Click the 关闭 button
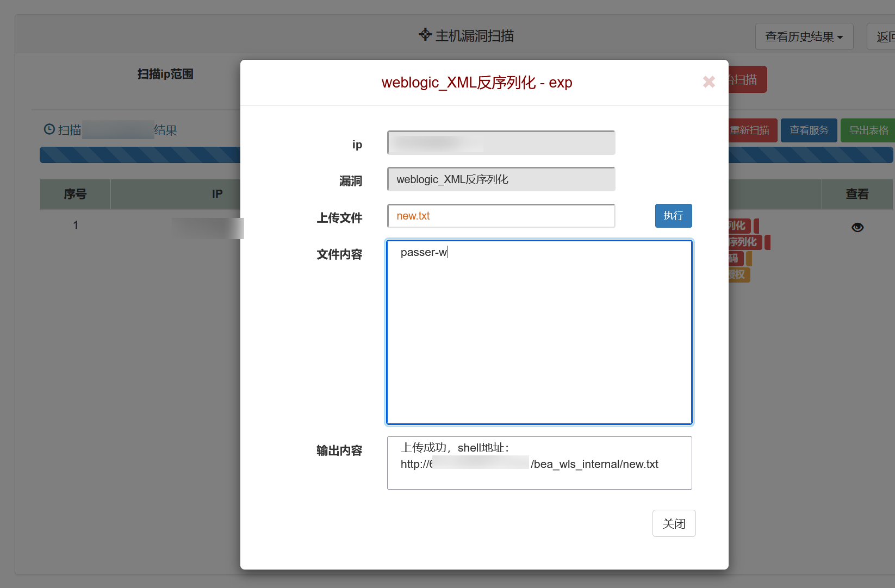Screen dimensions: 895x588 (674, 523)
